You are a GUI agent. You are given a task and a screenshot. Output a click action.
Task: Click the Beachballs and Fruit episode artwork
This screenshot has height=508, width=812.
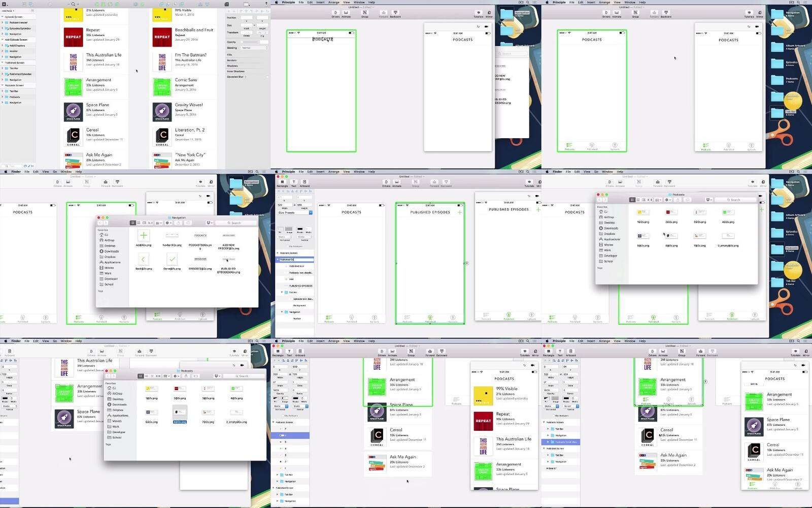[x=162, y=37]
